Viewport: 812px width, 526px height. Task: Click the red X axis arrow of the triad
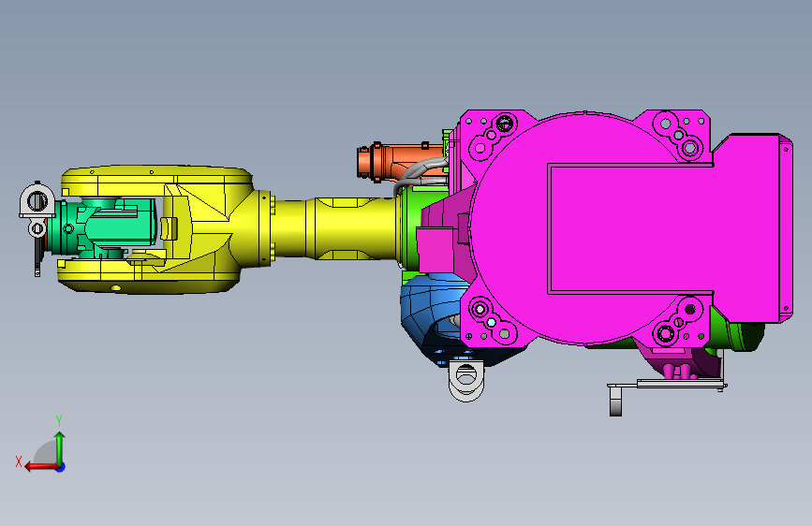[40, 467]
